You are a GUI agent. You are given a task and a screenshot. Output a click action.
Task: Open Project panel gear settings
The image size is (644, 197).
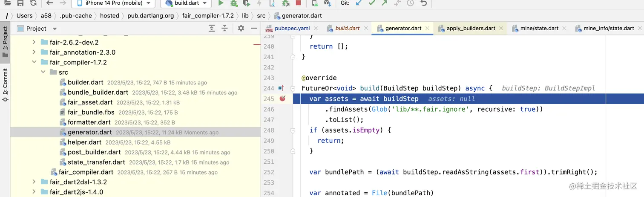241,28
